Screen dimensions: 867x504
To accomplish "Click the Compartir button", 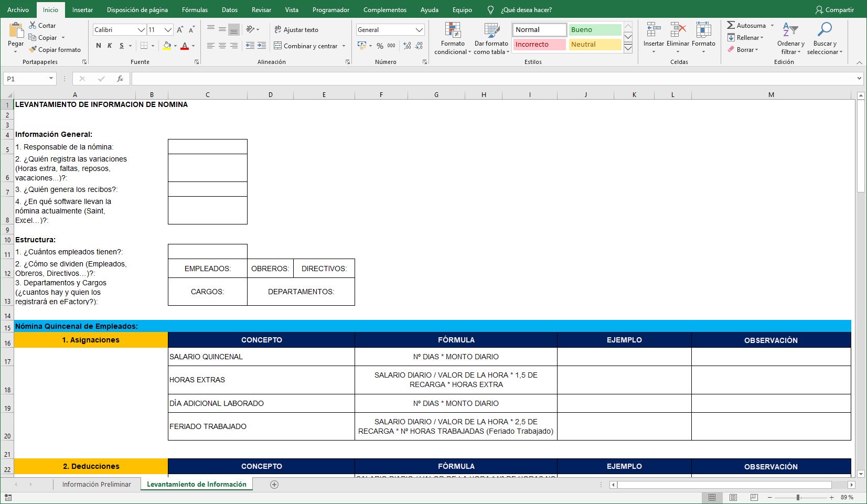I will (834, 9).
